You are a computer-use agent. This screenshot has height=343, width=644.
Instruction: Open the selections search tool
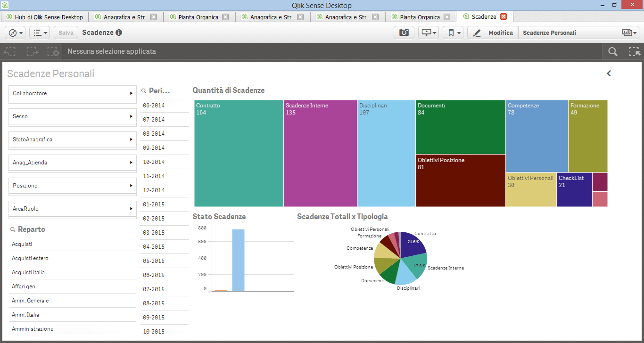(x=612, y=52)
